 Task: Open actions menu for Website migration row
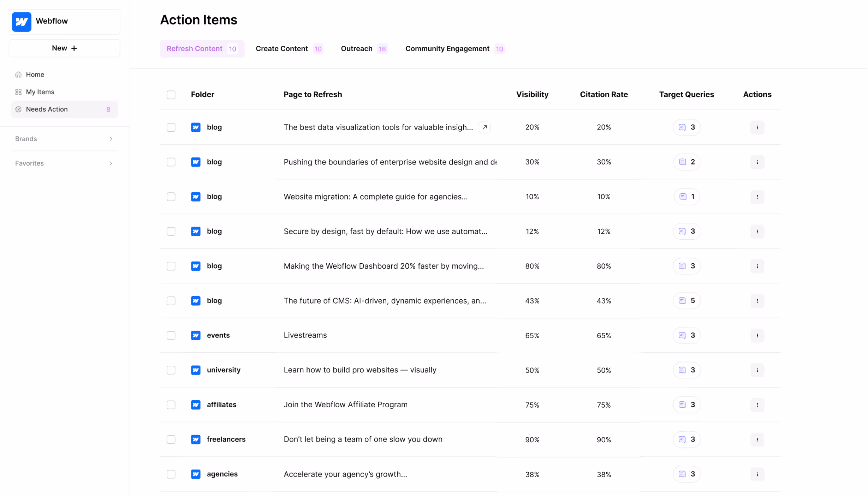click(757, 197)
